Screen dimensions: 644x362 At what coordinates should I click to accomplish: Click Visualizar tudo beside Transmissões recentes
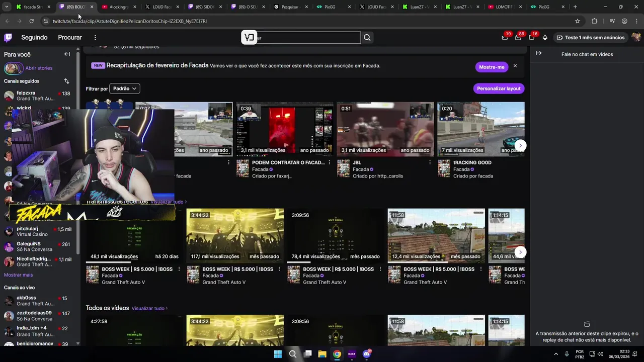[169, 202]
